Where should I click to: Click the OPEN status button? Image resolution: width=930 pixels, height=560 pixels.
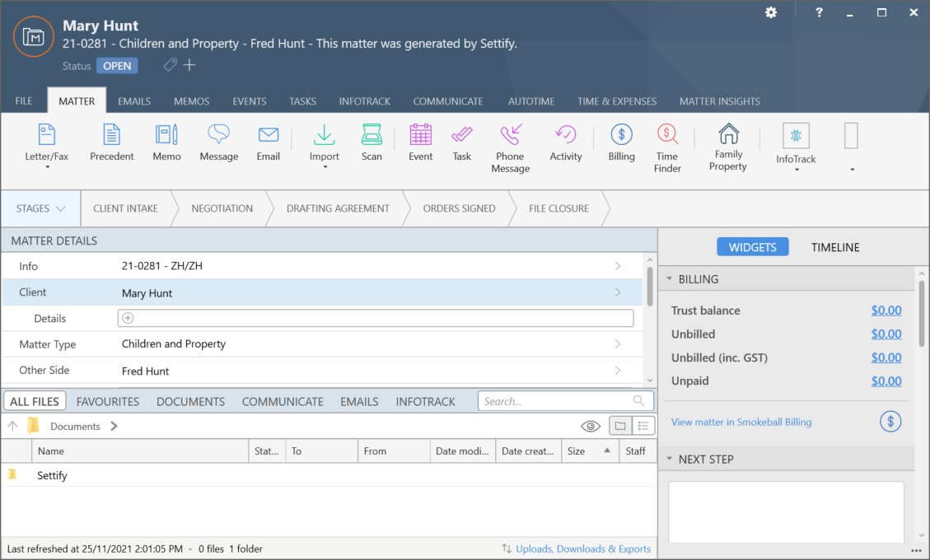click(x=117, y=66)
